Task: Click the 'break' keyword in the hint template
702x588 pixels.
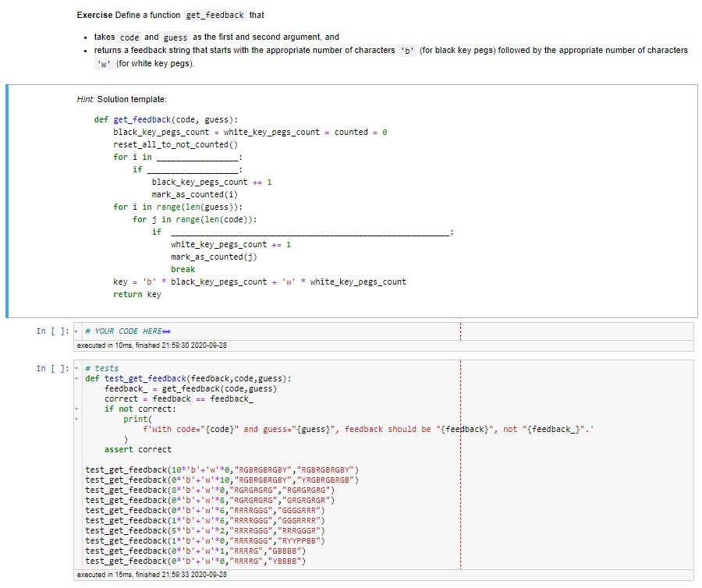Action: pos(183,269)
